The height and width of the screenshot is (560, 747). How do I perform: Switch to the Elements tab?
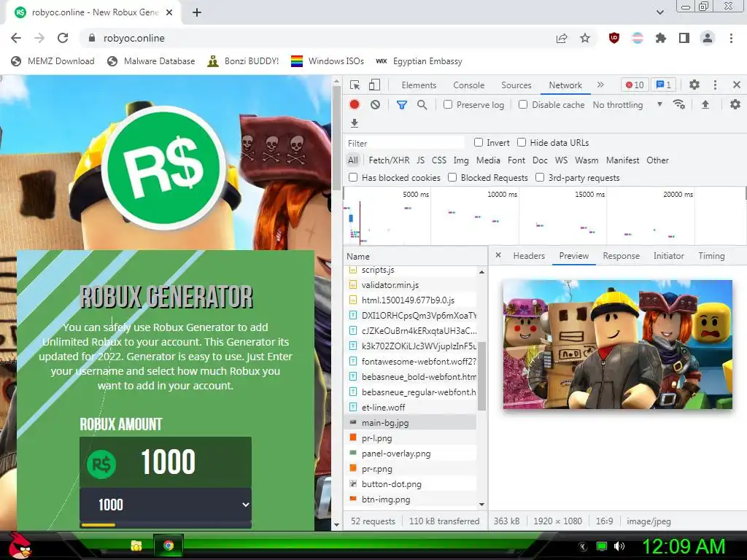419,85
